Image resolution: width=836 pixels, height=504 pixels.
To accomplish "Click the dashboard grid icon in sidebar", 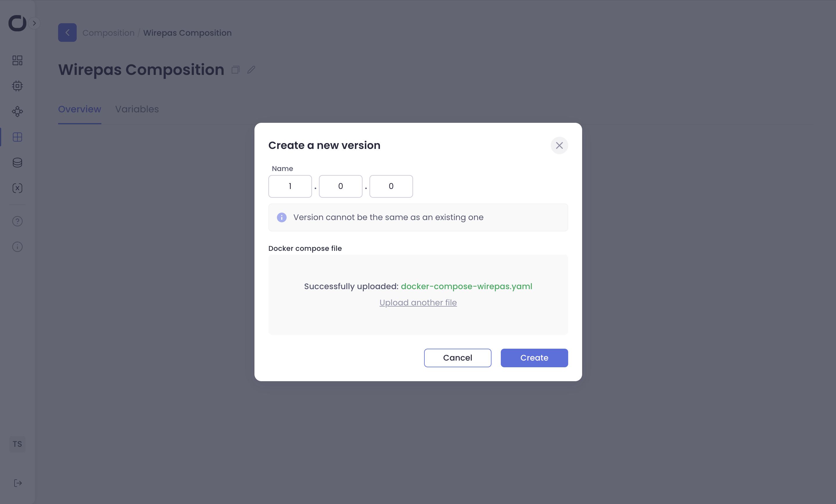I will (x=17, y=60).
